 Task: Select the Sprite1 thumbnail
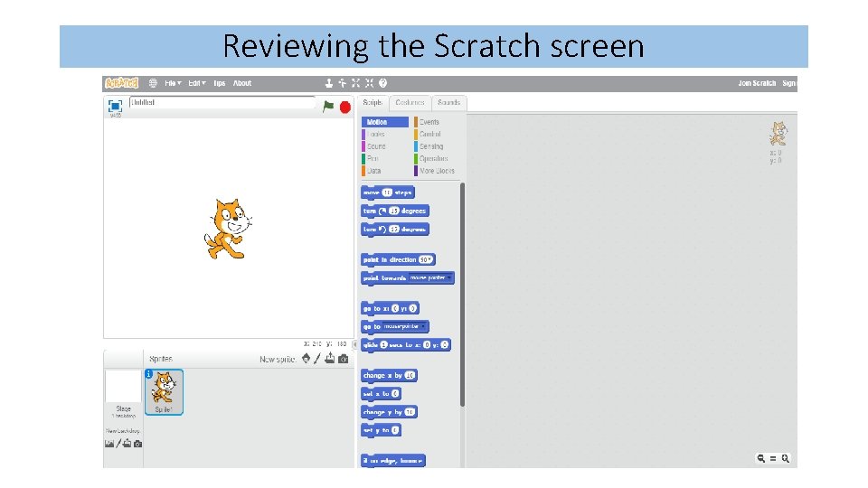click(x=164, y=392)
